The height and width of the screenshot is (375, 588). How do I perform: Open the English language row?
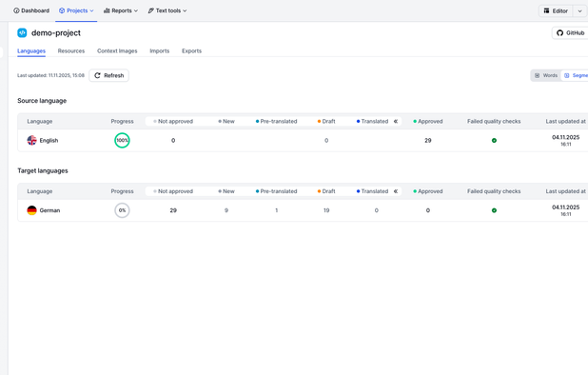303,141
